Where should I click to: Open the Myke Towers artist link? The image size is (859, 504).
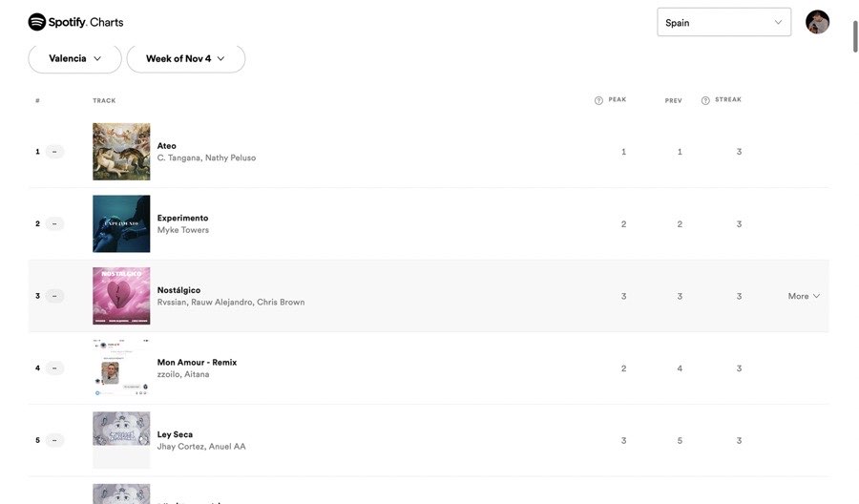point(183,230)
